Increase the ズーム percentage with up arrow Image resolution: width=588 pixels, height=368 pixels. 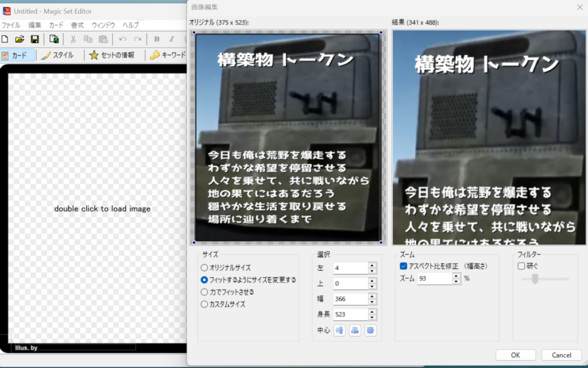tap(457, 276)
